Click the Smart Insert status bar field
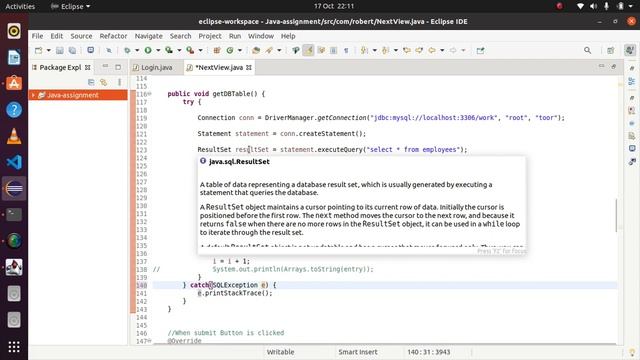 [358, 352]
